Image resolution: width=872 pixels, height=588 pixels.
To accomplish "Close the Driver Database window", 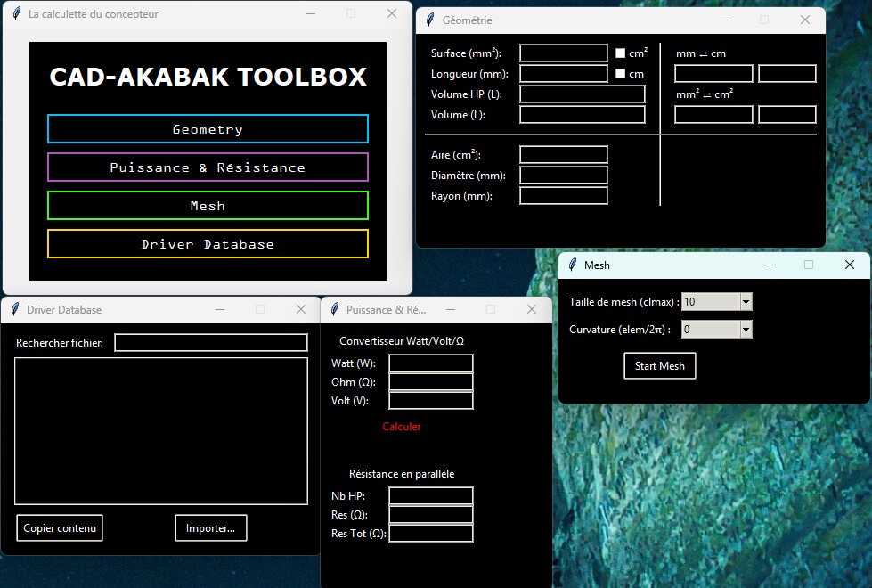I will (300, 309).
